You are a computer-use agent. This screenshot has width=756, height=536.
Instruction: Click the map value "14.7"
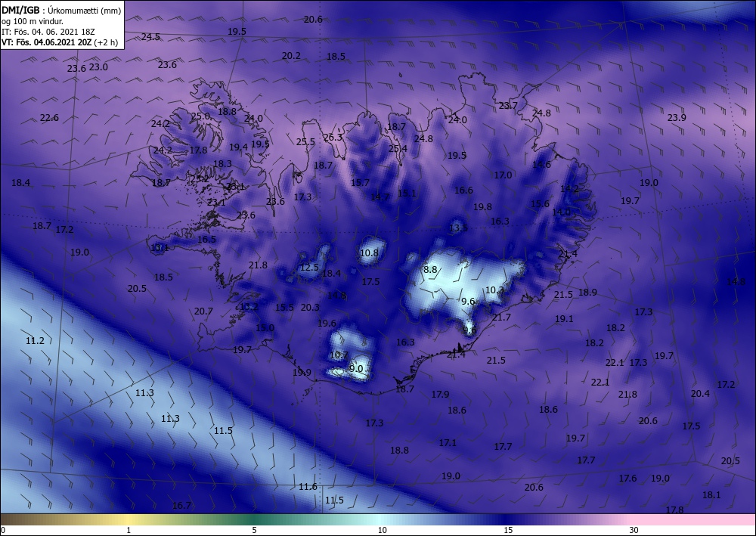tap(380, 197)
